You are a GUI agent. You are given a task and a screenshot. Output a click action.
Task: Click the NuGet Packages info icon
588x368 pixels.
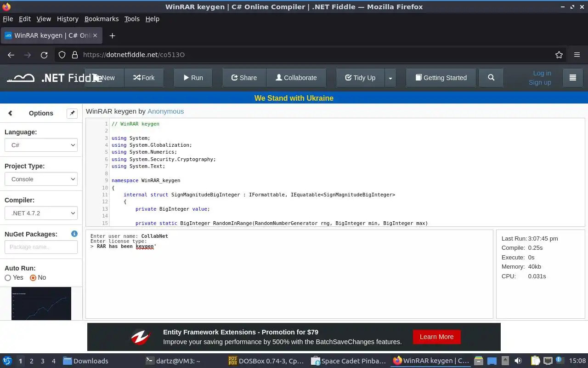pos(74,234)
